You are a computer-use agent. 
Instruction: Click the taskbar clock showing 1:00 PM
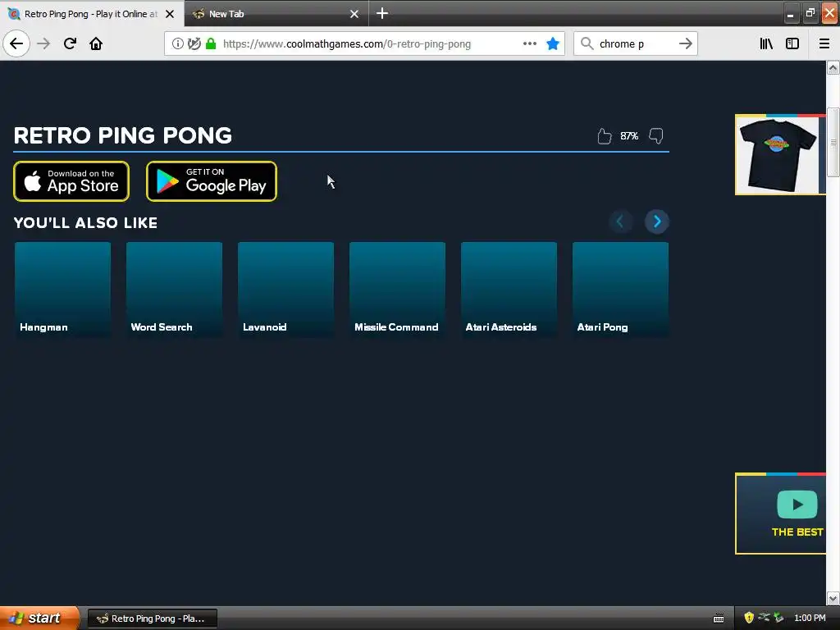click(810, 619)
